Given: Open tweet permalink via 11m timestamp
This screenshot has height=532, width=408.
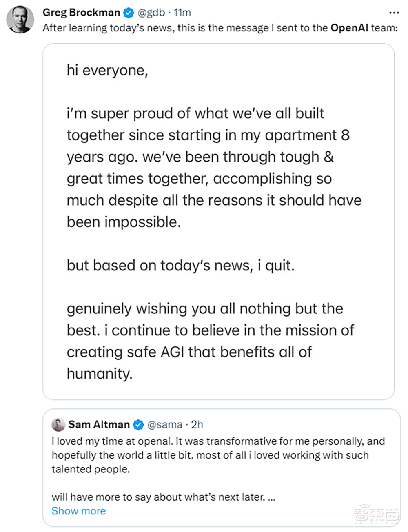Looking at the screenshot, I should 182,13.
